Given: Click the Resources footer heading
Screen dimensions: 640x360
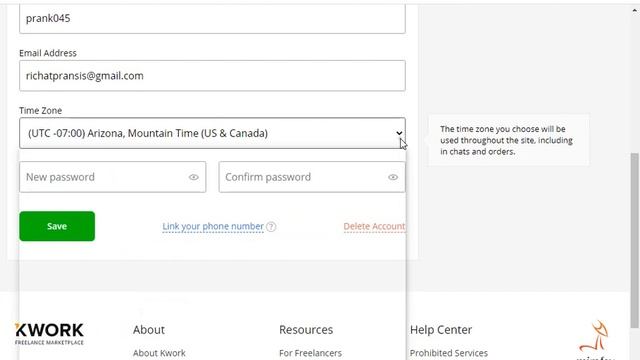Looking at the screenshot, I should 306,329.
